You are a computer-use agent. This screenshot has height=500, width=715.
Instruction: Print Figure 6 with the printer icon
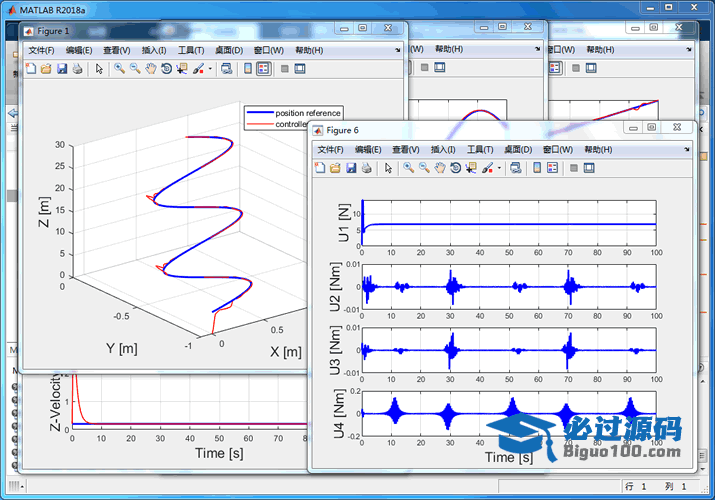point(366,168)
